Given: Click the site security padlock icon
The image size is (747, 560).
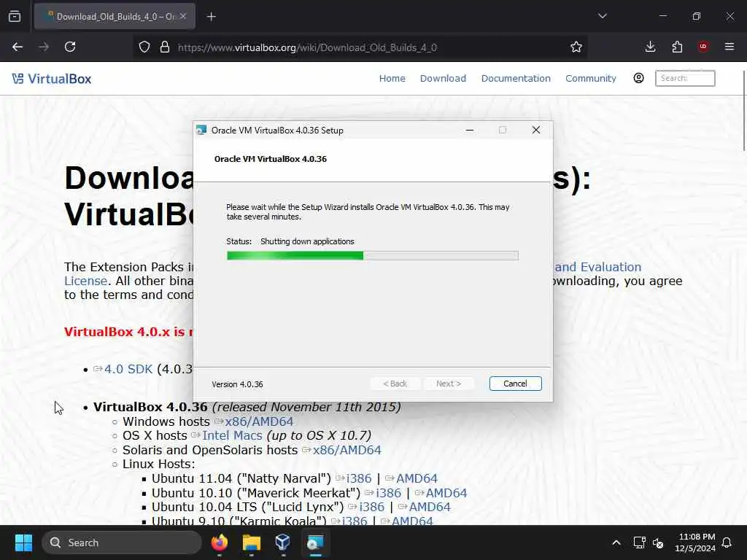Looking at the screenshot, I should (x=165, y=47).
